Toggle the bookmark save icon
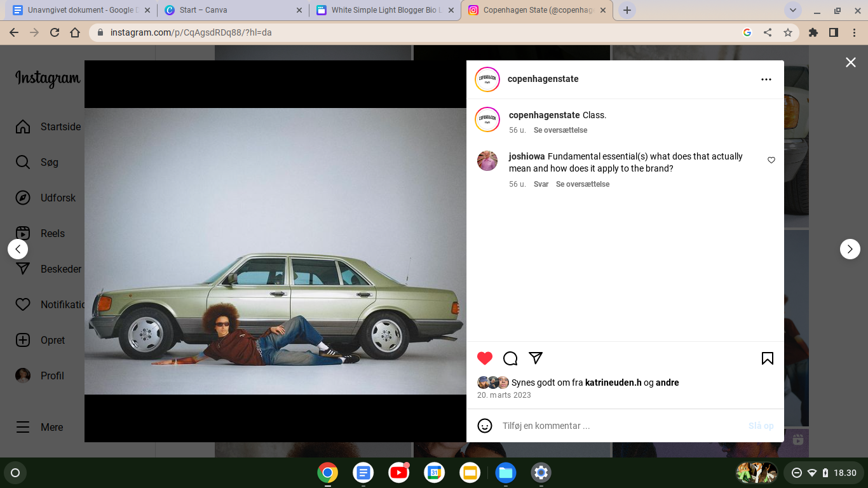Viewport: 868px width, 488px height. pyautogui.click(x=767, y=358)
